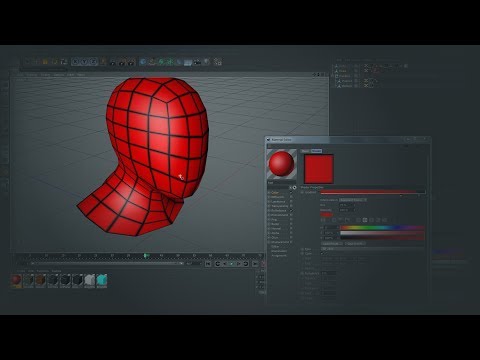This screenshot has height=360, width=480.
Task: Toggle the X axis lock icon
Action: [76, 62]
